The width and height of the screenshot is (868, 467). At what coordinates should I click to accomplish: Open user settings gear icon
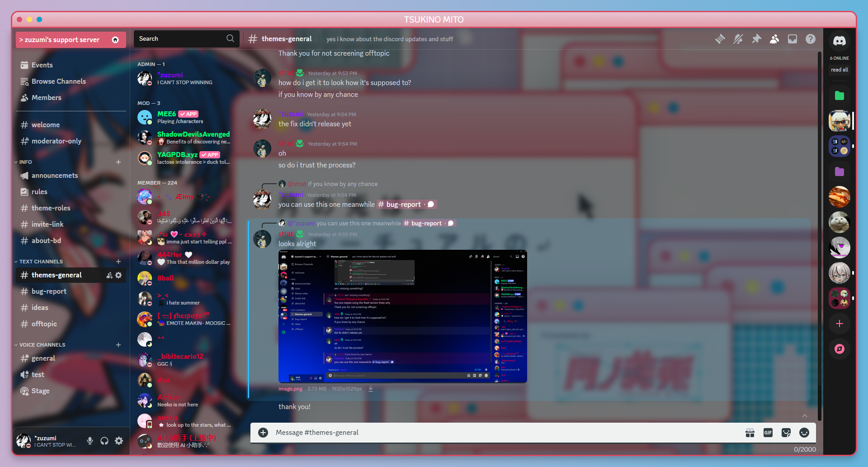pos(119,441)
